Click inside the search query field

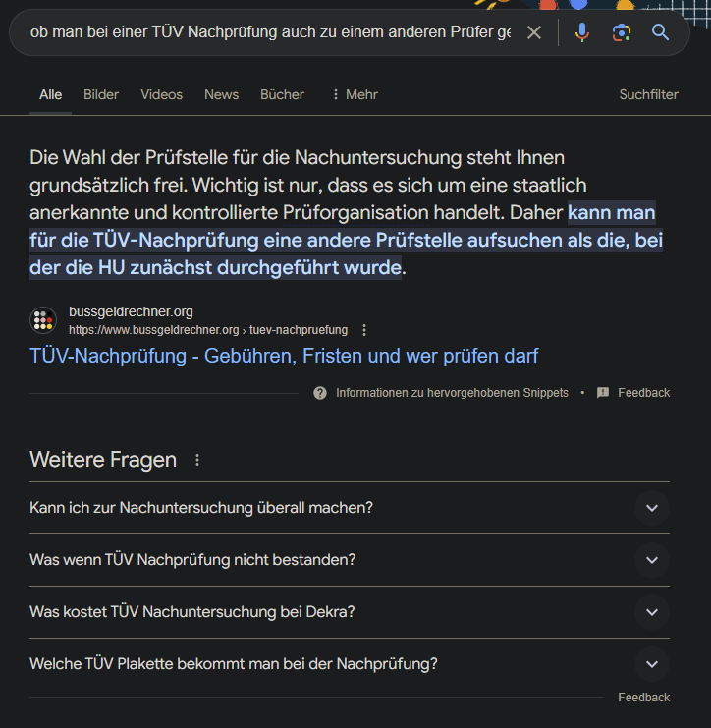[270, 32]
